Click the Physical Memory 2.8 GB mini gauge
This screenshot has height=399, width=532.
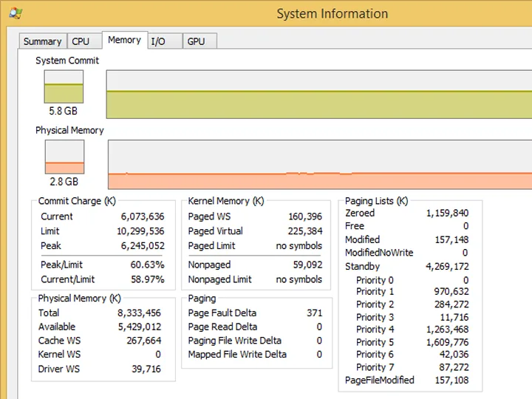click(64, 157)
